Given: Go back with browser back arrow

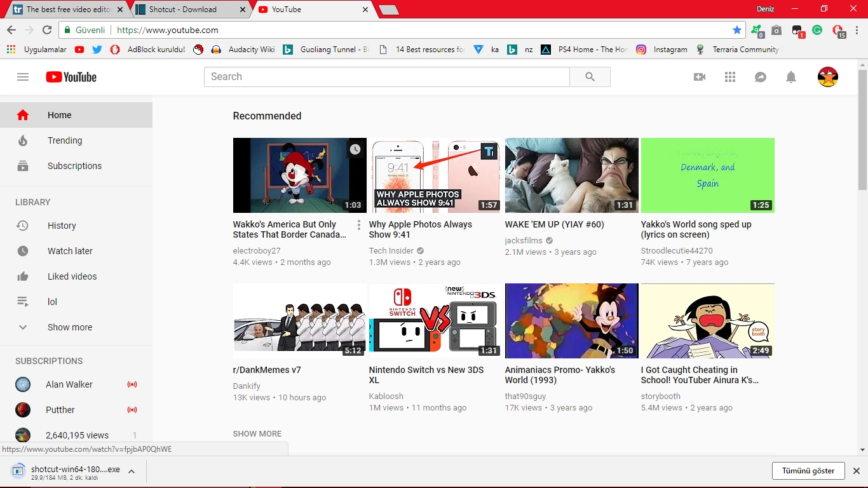Looking at the screenshot, I should pyautogui.click(x=11, y=30).
